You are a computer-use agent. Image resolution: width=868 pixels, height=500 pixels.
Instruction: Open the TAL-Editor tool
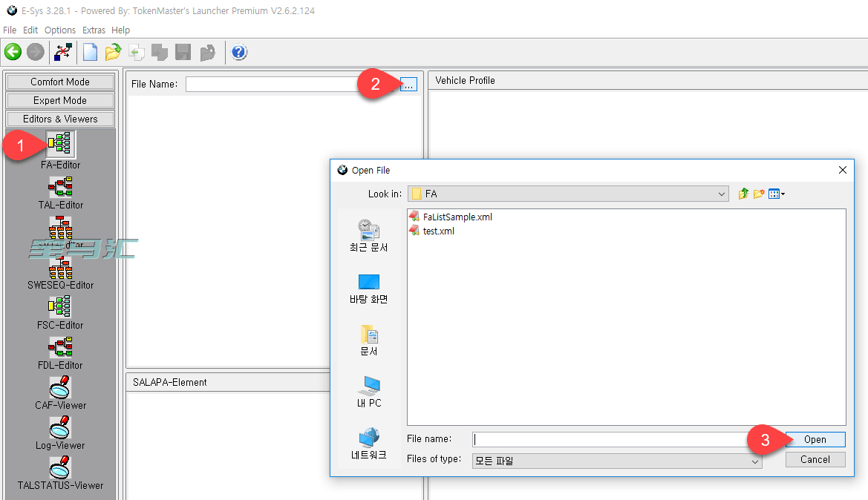tap(60, 187)
